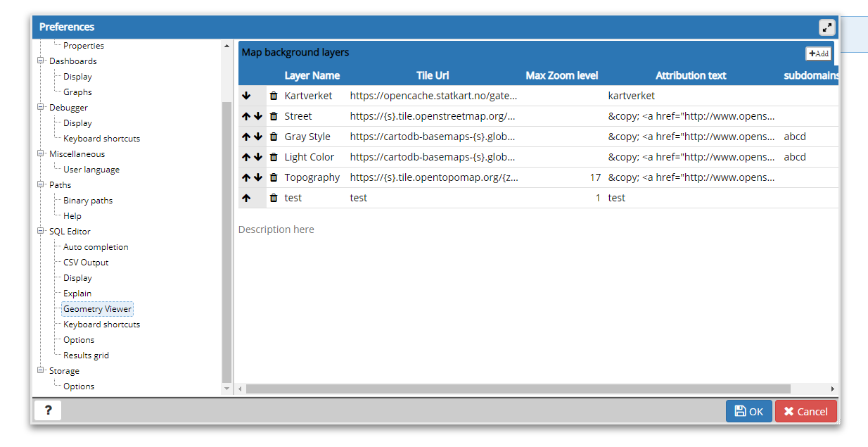The image size is (868, 447).
Task: Move the Street layer up
Action: coord(246,116)
